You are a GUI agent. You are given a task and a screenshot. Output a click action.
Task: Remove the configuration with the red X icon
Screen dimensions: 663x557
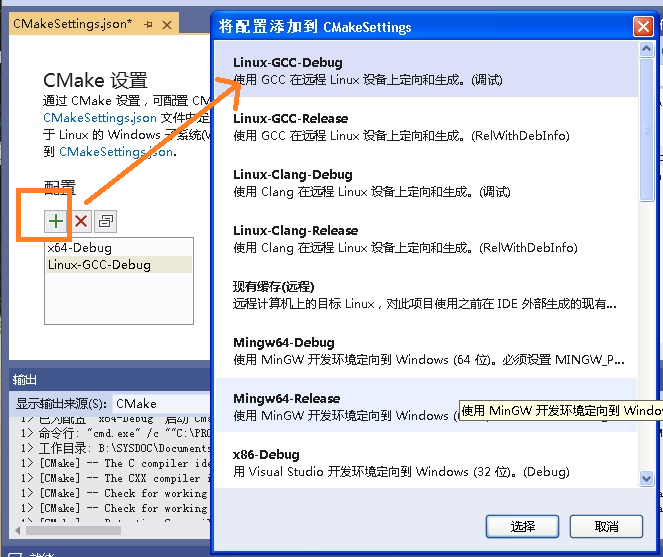[x=81, y=221]
